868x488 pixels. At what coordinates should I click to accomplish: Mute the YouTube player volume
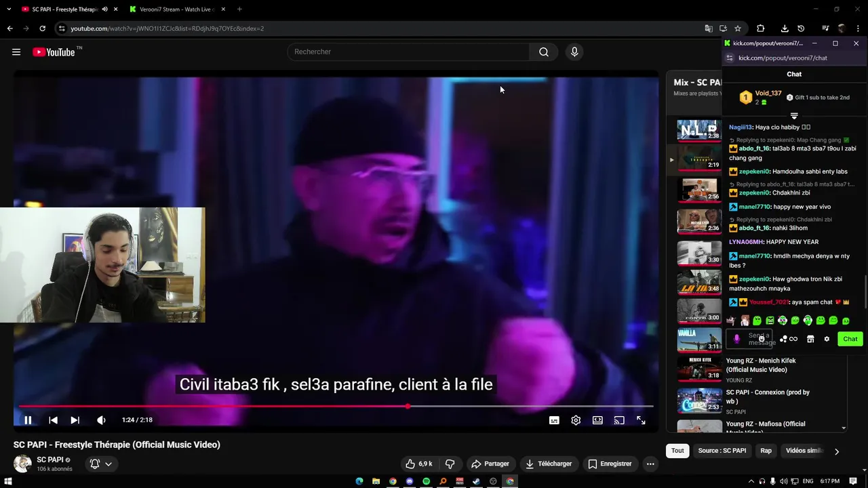point(101,420)
